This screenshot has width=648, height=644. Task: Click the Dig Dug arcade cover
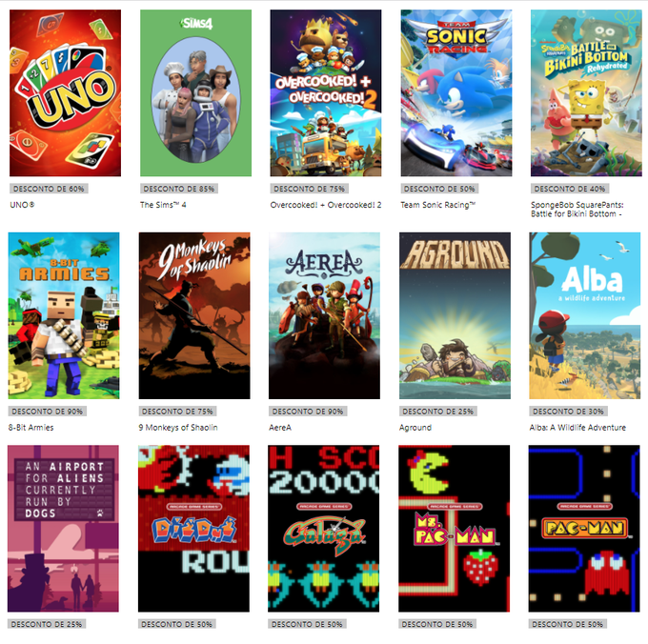[x=193, y=529]
